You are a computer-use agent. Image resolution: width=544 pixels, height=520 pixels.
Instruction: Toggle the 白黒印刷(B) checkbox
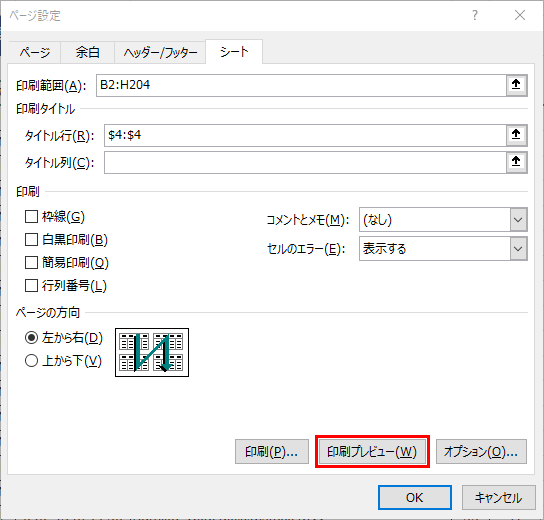pos(31,240)
